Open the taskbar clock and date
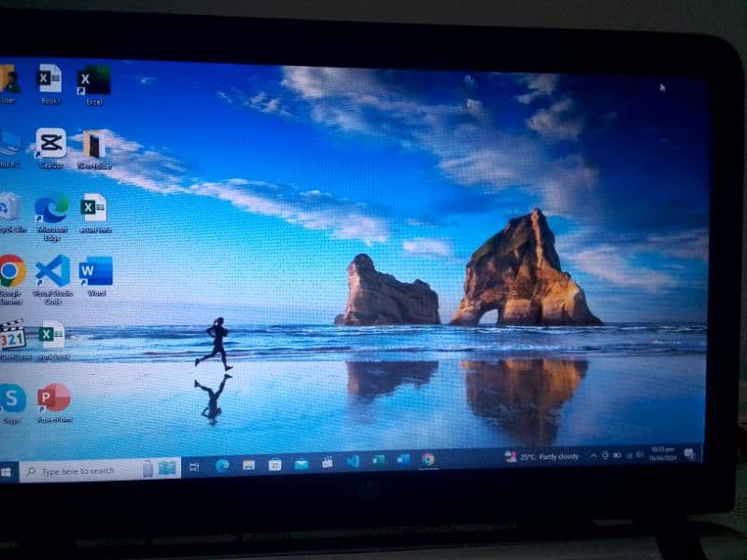Image resolution: width=747 pixels, height=560 pixels. pos(663,454)
